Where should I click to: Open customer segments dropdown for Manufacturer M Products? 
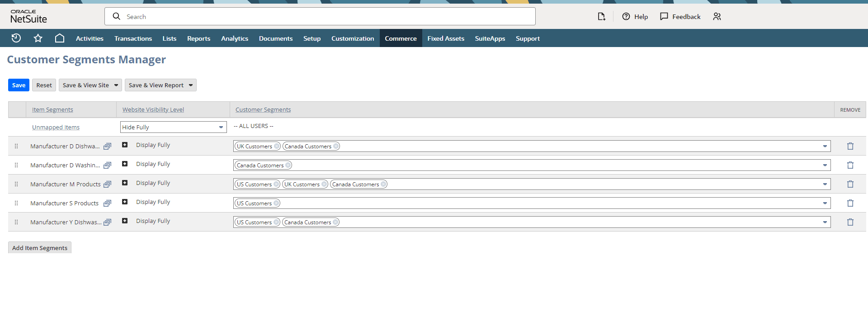[825, 184]
